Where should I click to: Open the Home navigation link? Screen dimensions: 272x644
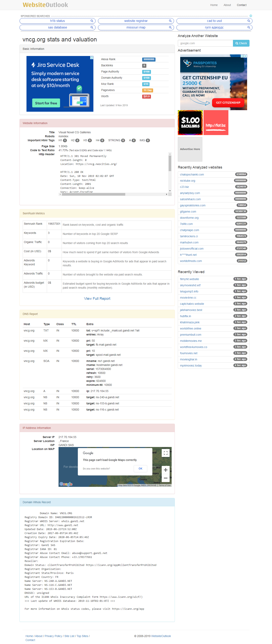214,5
